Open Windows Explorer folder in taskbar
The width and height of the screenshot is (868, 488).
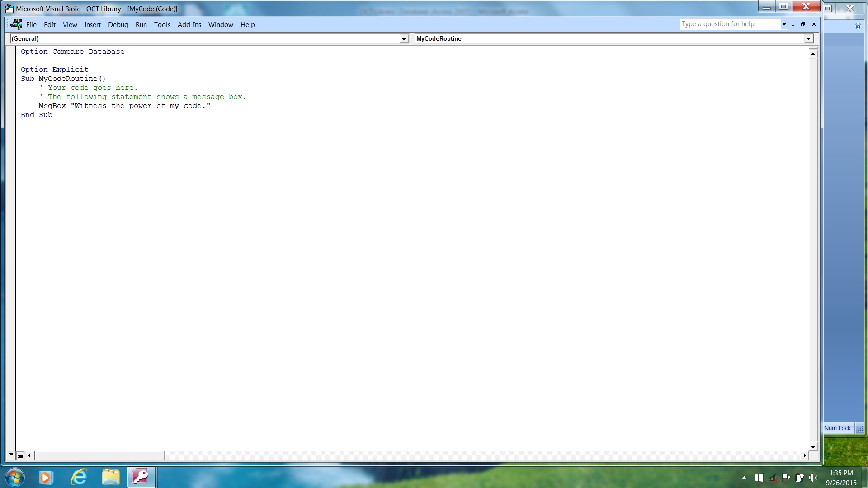tap(111, 477)
